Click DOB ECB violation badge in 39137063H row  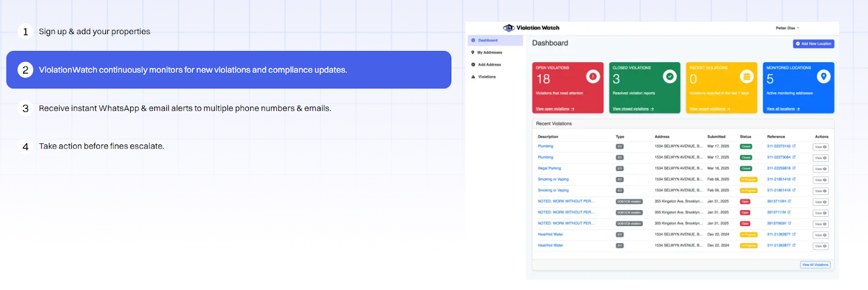point(629,223)
